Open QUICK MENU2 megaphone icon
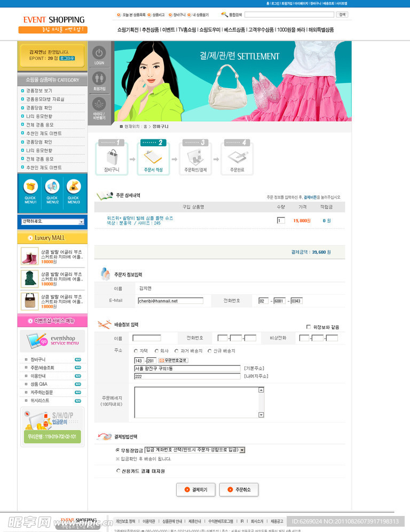The image size is (410, 532). [x=52, y=186]
